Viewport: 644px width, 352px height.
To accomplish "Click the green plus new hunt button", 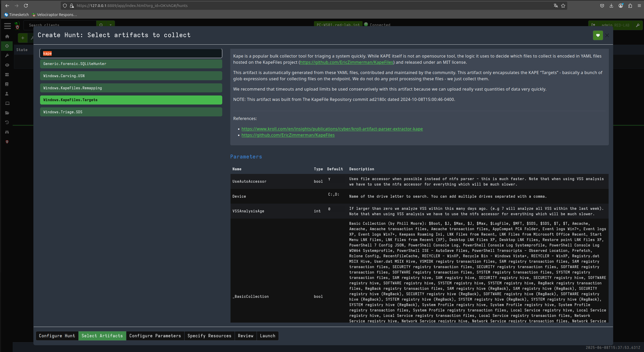I will click(23, 38).
